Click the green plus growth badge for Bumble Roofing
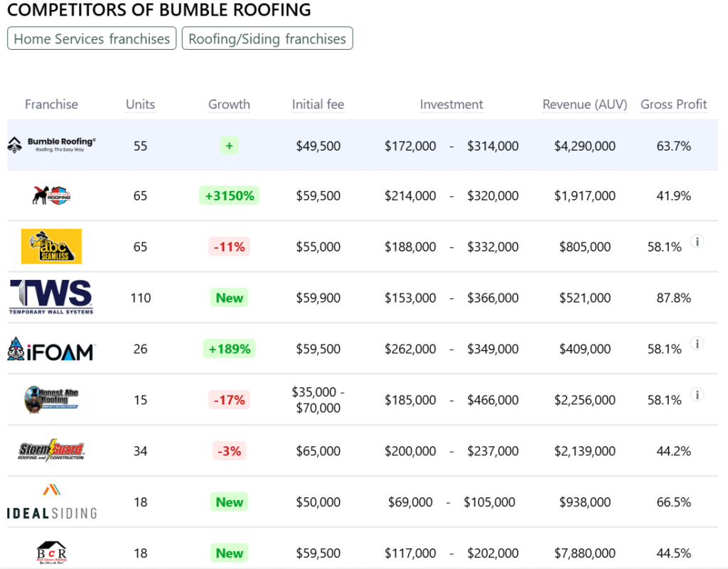The width and height of the screenshot is (728, 569). click(230, 146)
